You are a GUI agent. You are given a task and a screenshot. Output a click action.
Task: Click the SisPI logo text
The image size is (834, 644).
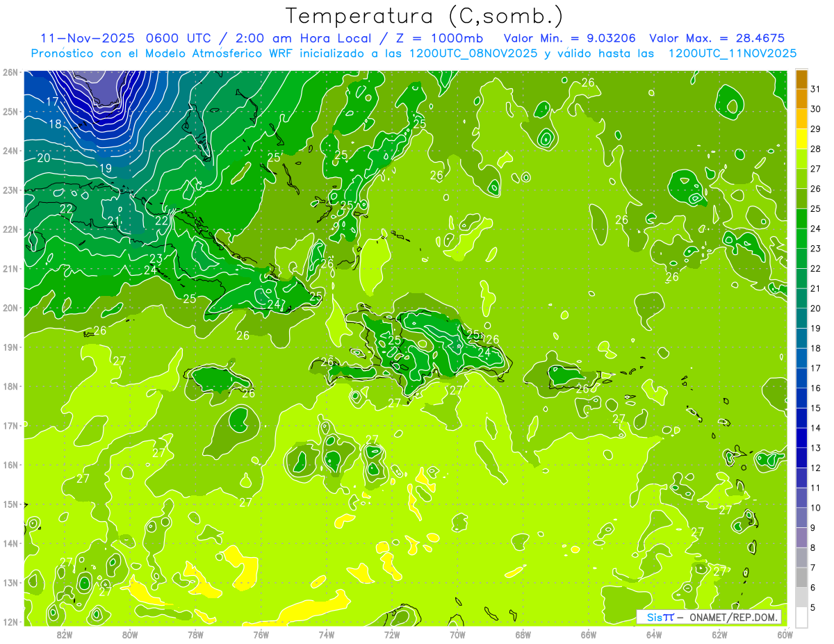[660, 617]
